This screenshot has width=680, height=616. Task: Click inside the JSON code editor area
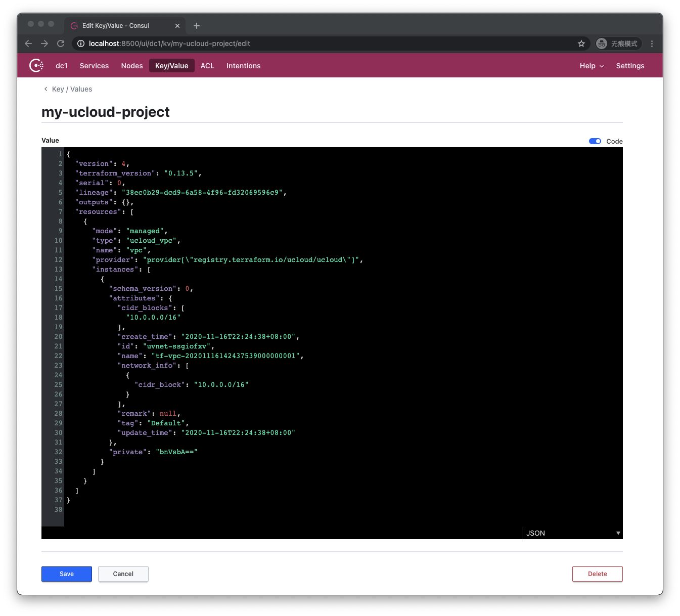click(x=343, y=337)
